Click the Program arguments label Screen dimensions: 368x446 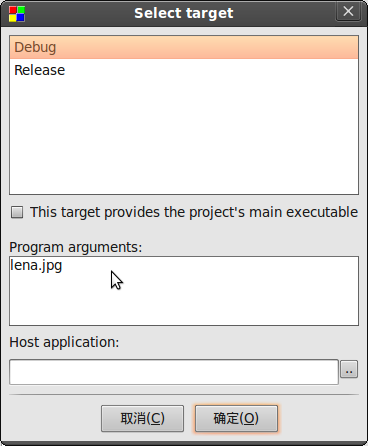(x=76, y=247)
